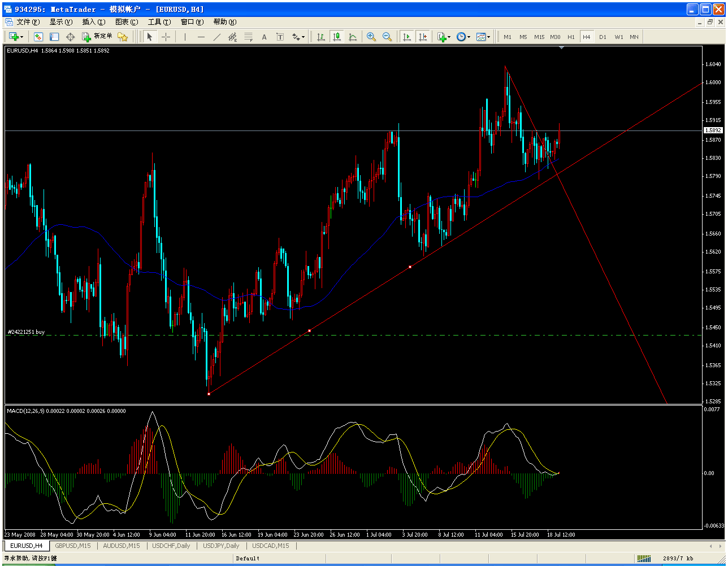The width and height of the screenshot is (728, 566).
Task: Click the 新定单 new order button
Action: 97,37
